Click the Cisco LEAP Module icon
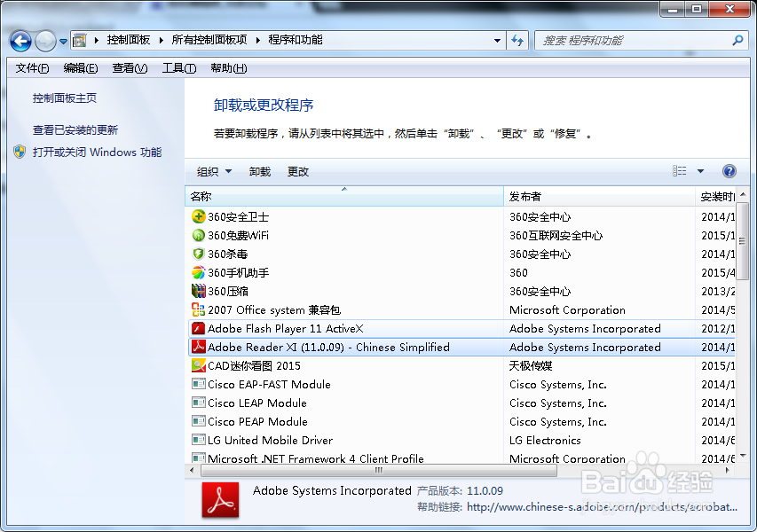757x532 pixels. (199, 403)
